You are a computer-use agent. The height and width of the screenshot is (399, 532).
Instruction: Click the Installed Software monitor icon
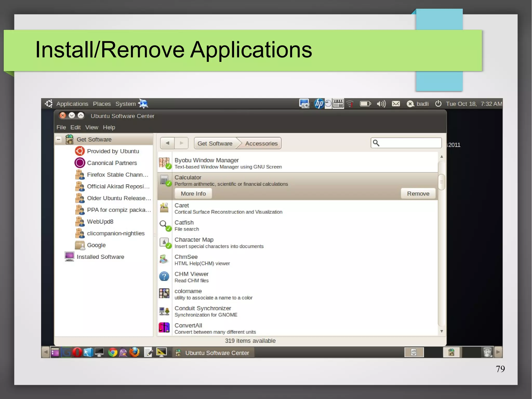coord(69,257)
